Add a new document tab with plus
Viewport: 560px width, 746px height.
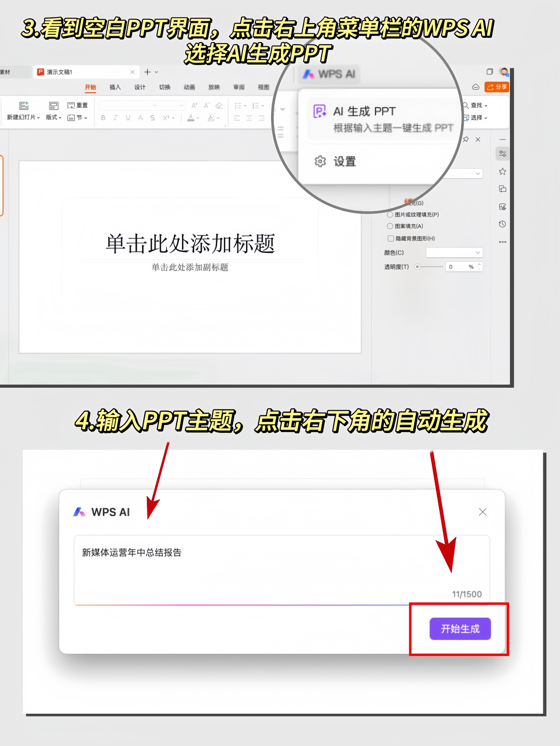[x=147, y=72]
